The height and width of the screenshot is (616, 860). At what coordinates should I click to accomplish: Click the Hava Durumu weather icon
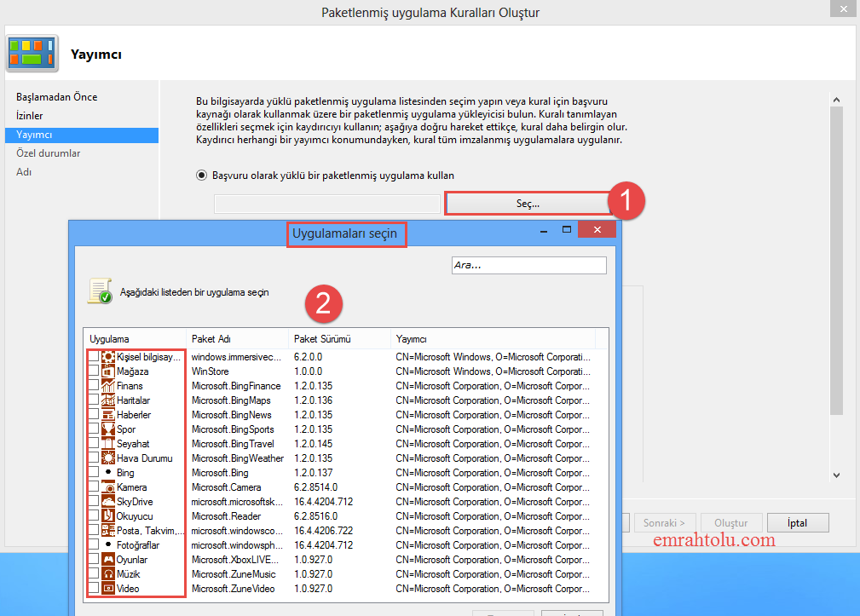(x=108, y=458)
